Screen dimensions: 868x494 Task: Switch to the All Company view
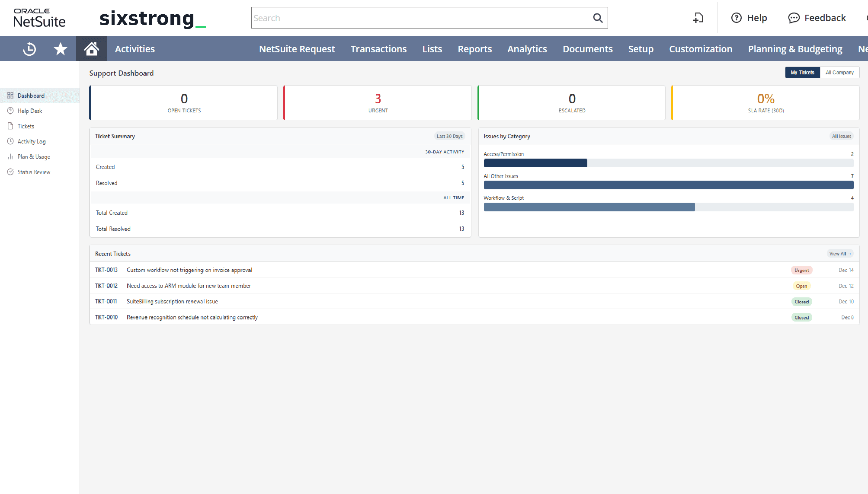[839, 73]
